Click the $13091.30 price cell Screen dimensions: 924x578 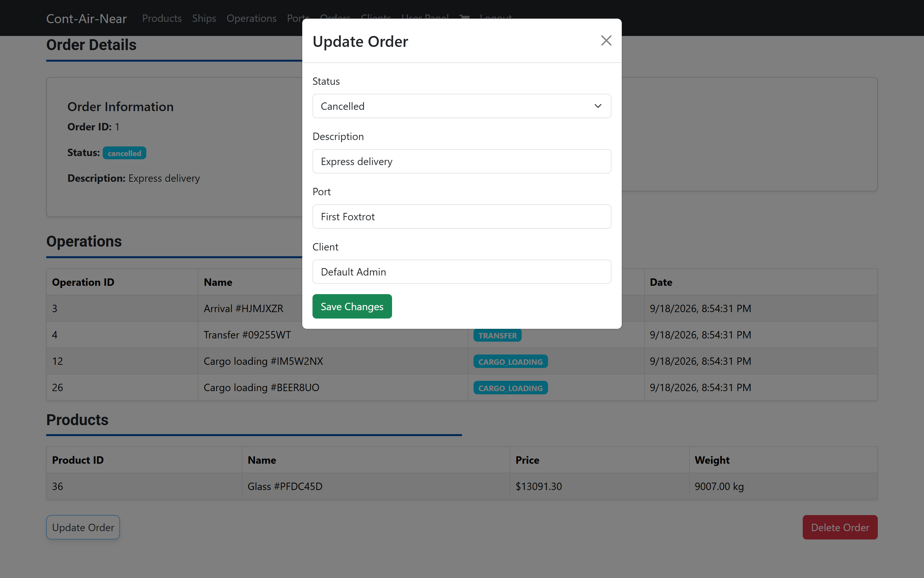pyautogui.click(x=599, y=486)
